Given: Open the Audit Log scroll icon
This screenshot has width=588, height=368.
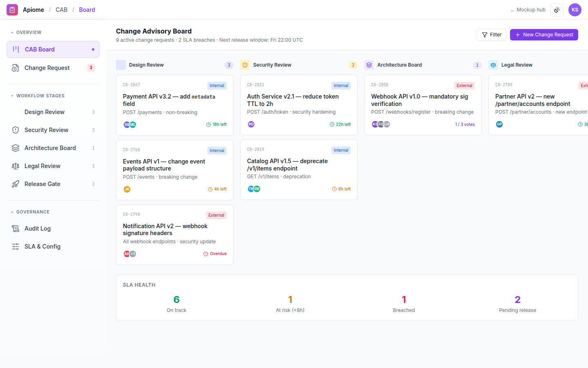Looking at the screenshot, I should pyautogui.click(x=16, y=229).
